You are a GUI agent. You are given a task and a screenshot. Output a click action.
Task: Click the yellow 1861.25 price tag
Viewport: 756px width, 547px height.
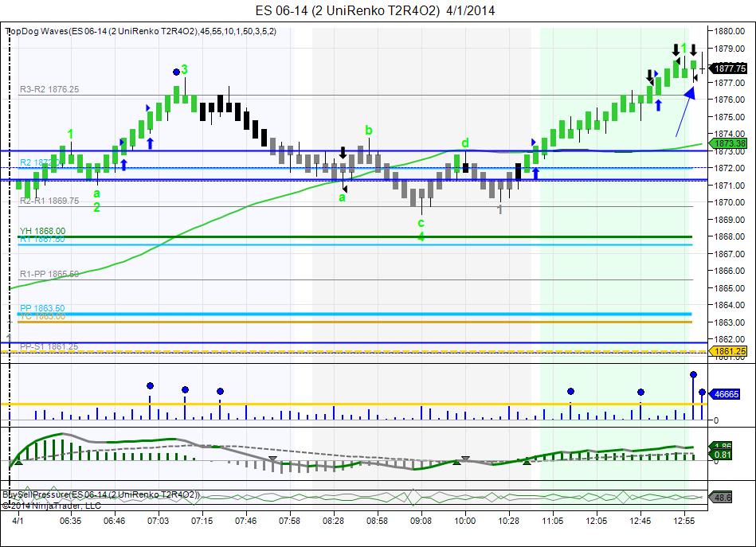pyautogui.click(x=730, y=351)
